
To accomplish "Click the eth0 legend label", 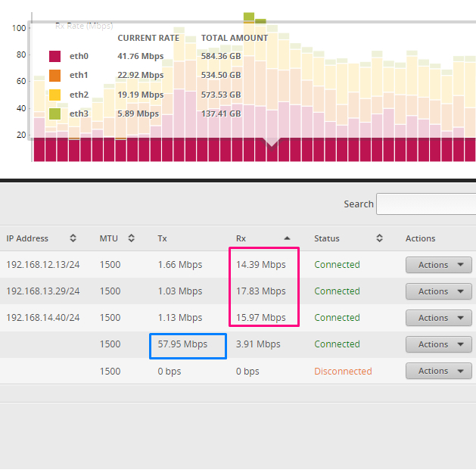I will pyautogui.click(x=79, y=56).
